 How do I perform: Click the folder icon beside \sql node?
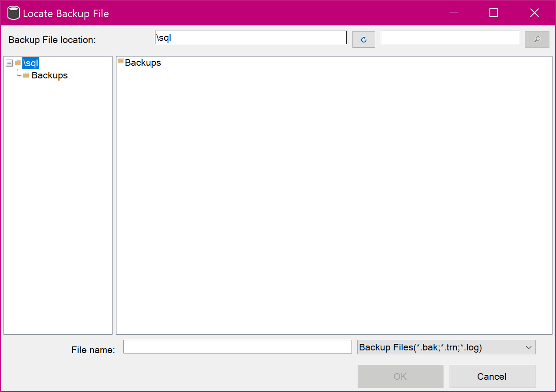coord(17,63)
